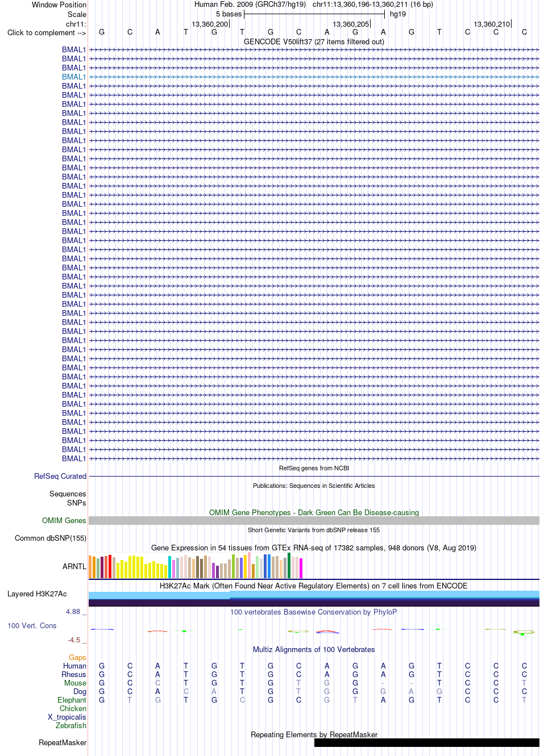
Task: Click '100 vertebrates Basewise Conservation by PhyloP' title
Action: pyautogui.click(x=314, y=612)
